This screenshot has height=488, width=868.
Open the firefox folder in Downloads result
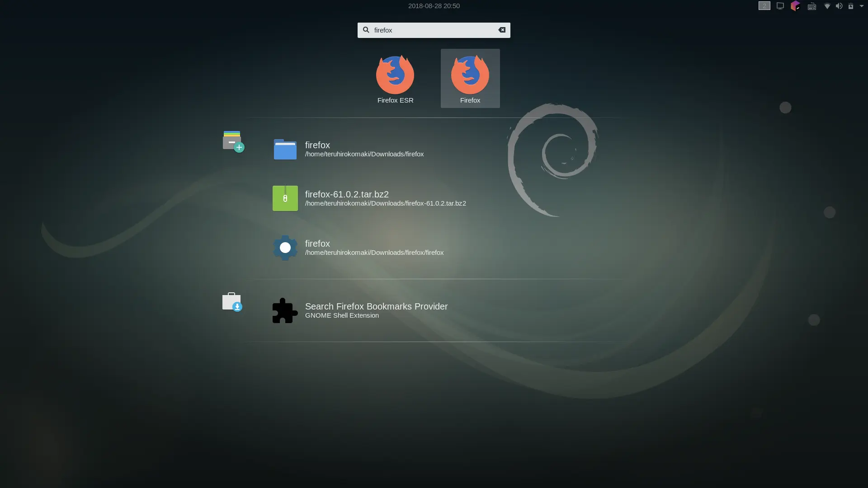click(x=364, y=149)
